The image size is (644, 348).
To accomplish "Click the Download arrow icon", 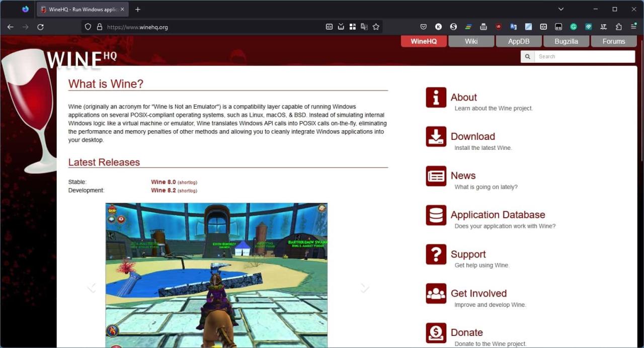I will (x=436, y=137).
